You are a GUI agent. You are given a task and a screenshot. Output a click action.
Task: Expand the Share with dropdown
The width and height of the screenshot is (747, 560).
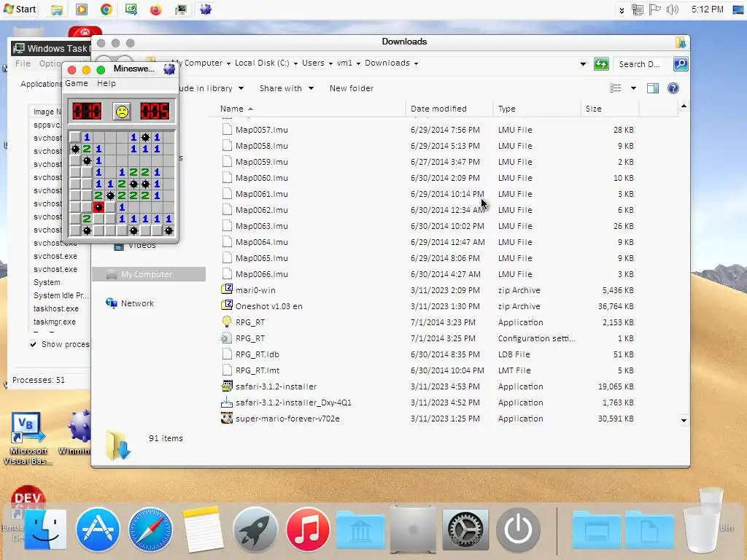tap(311, 88)
